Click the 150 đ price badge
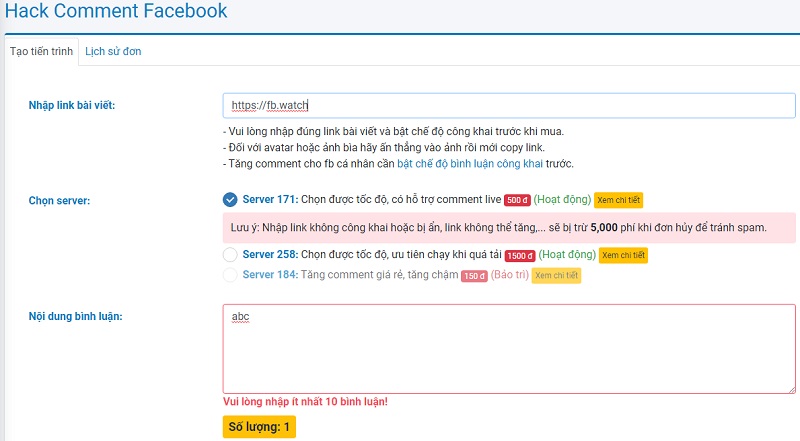This screenshot has height=441, width=800. point(474,276)
